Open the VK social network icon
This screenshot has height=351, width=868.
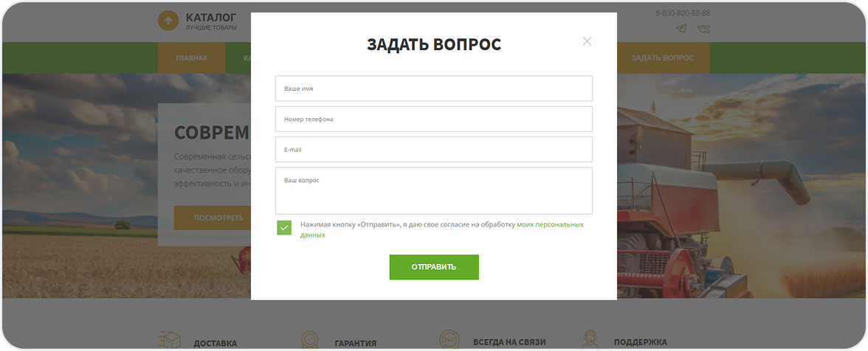point(703,29)
